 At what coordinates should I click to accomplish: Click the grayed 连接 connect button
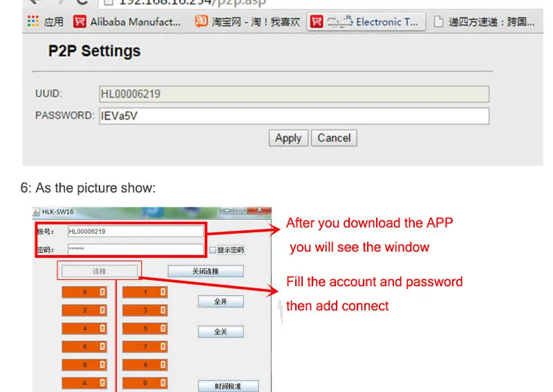100,271
